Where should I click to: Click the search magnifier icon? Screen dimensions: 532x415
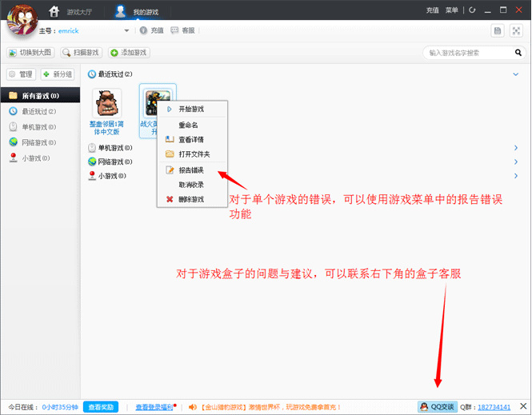(518, 53)
